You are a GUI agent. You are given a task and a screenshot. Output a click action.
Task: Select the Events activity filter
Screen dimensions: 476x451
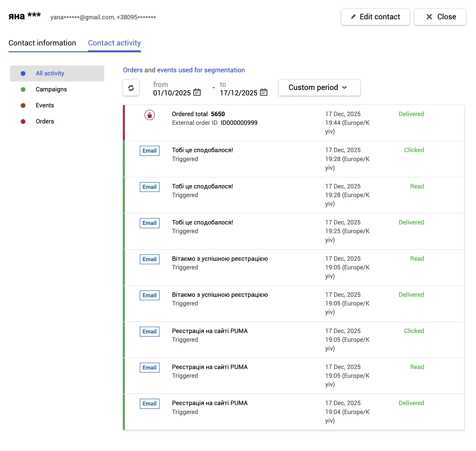coord(45,105)
